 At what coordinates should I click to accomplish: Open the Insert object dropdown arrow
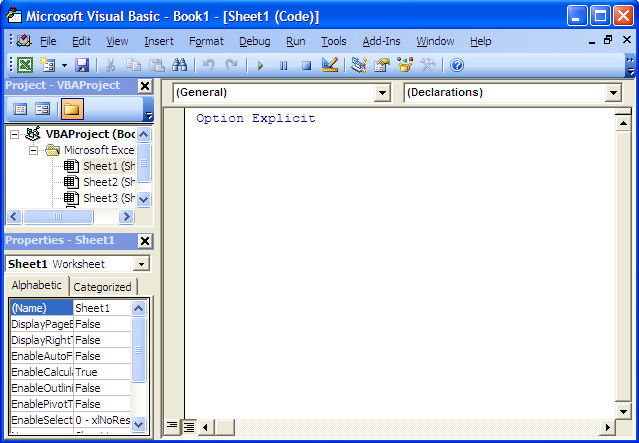pos(64,65)
